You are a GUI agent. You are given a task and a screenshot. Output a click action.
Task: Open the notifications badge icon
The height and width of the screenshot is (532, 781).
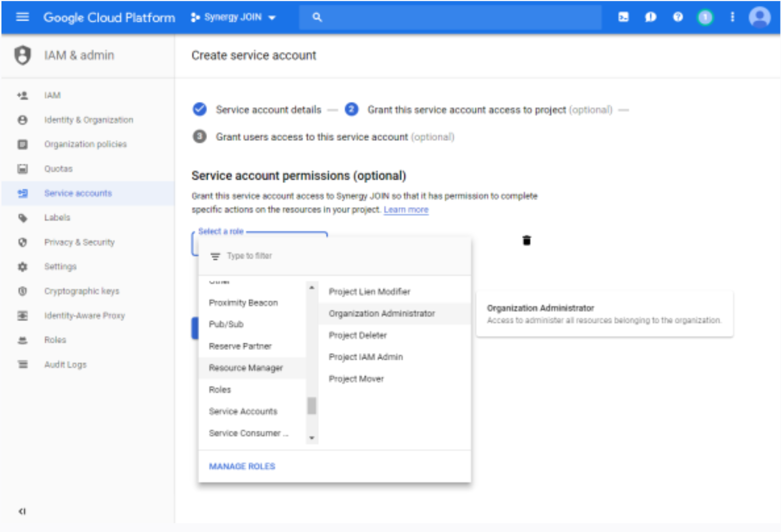click(705, 18)
